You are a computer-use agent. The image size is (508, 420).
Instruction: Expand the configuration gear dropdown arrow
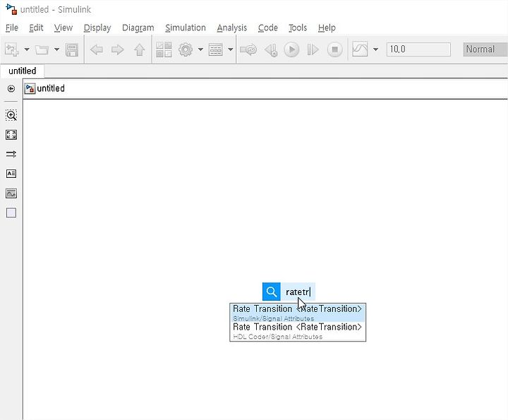[x=200, y=49]
